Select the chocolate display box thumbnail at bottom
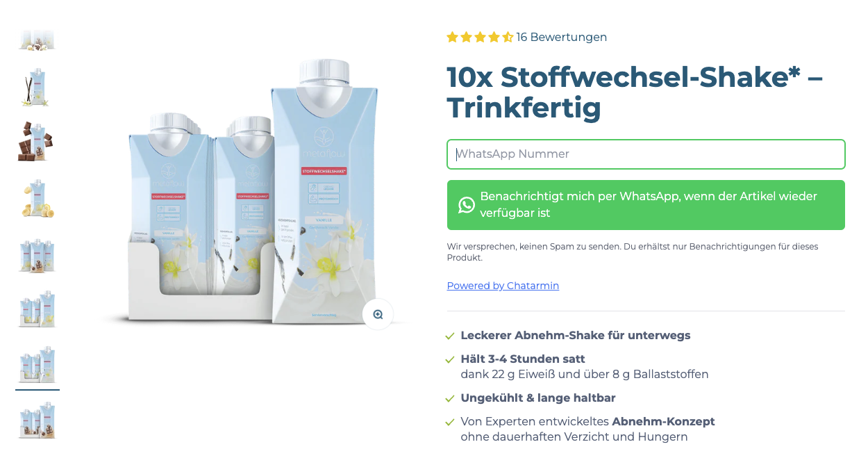This screenshot has height=449, width=868. [x=37, y=421]
